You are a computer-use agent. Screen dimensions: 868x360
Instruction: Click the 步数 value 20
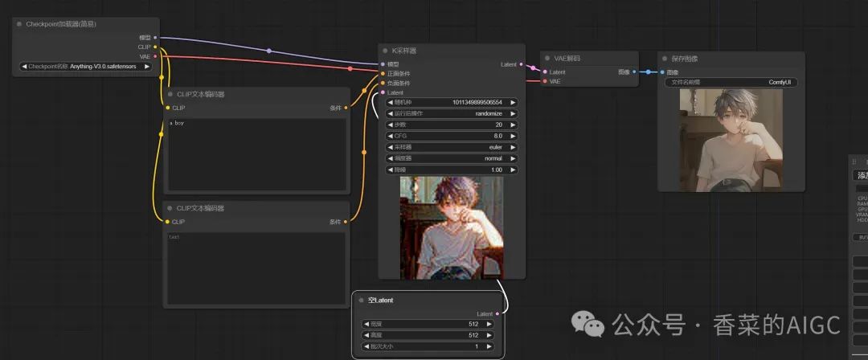point(499,125)
